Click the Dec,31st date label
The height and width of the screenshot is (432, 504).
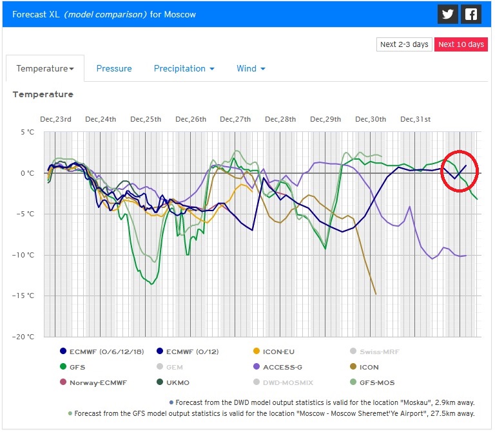(x=415, y=119)
